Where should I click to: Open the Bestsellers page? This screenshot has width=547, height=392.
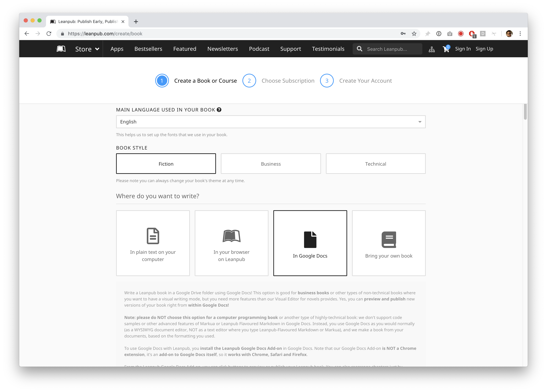point(148,49)
